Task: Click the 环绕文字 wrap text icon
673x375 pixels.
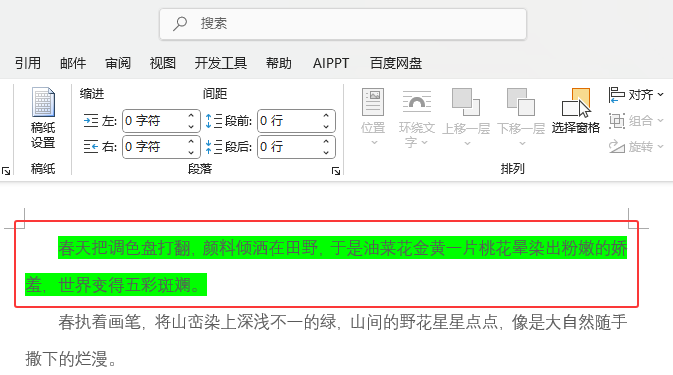Action: 416,102
